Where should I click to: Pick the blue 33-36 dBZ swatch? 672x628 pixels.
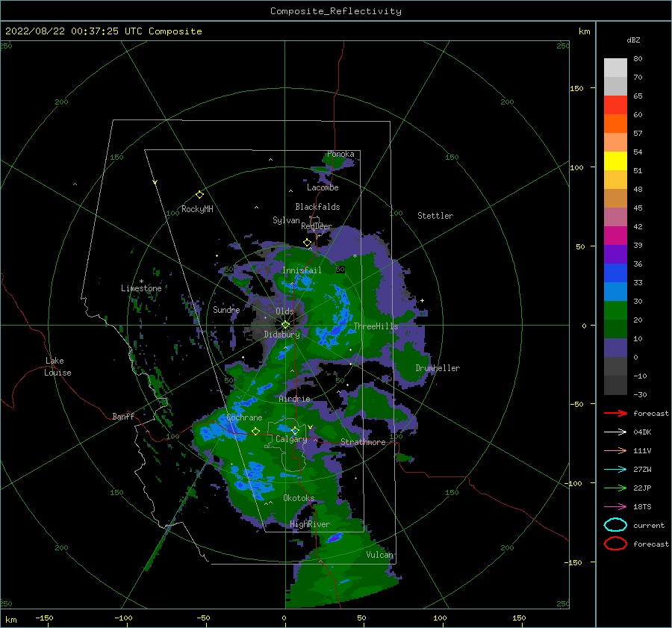pyautogui.click(x=615, y=273)
